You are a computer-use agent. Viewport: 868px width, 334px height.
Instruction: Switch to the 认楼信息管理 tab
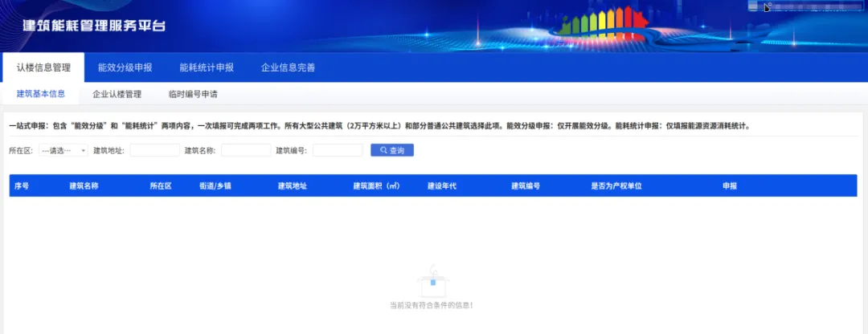coord(43,67)
